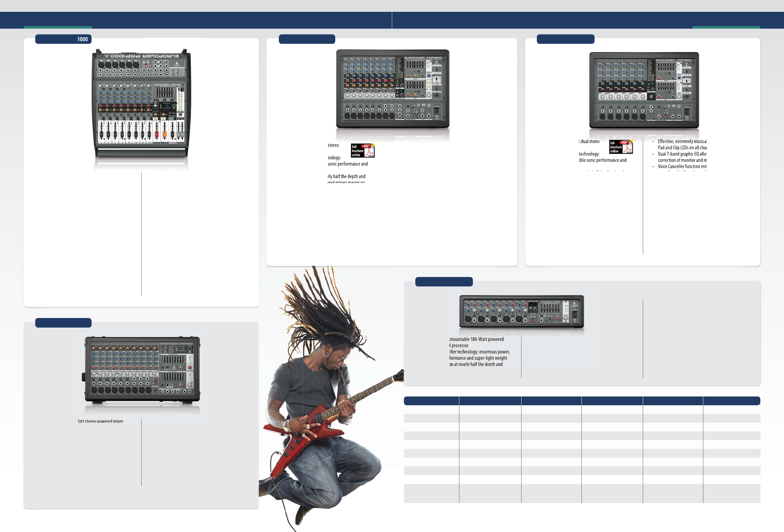The image size is (784, 532).
Task: Click the 'ifier technology: enormous power,' line
Action: click(479, 352)
